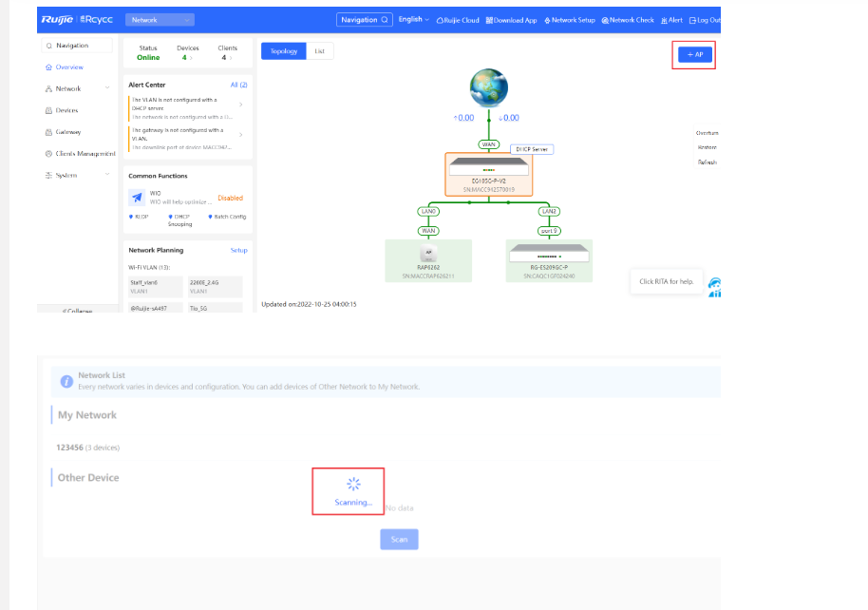The height and width of the screenshot is (610, 868).
Task: Click the LAN0 port label
Action: [428, 211]
